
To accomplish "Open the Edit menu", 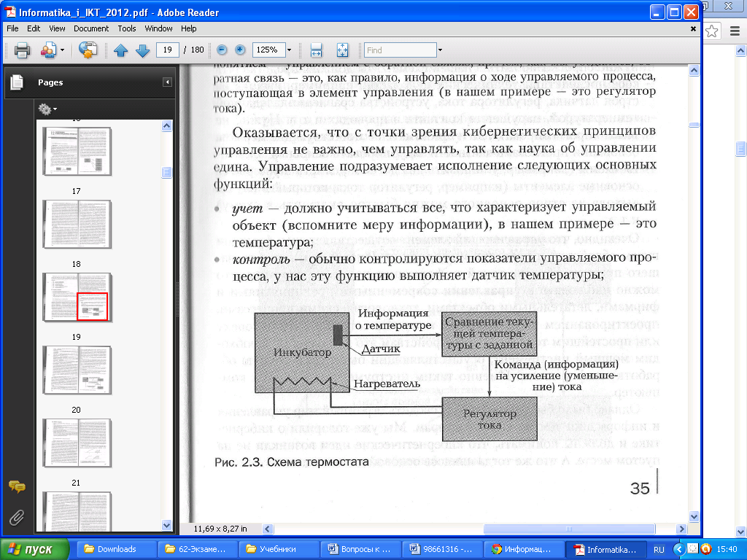I will click(x=34, y=28).
